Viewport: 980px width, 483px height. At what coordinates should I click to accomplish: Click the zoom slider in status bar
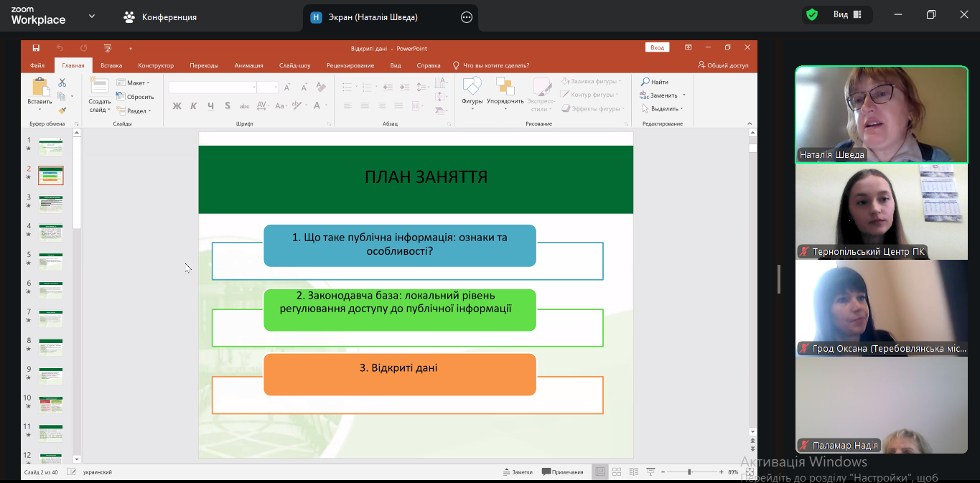pyautogui.click(x=689, y=472)
